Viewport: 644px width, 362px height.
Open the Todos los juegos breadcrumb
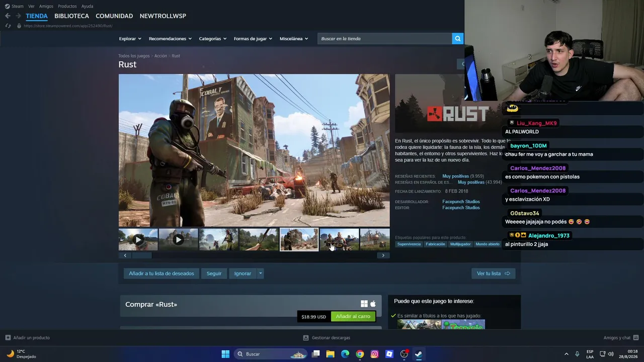[134, 56]
